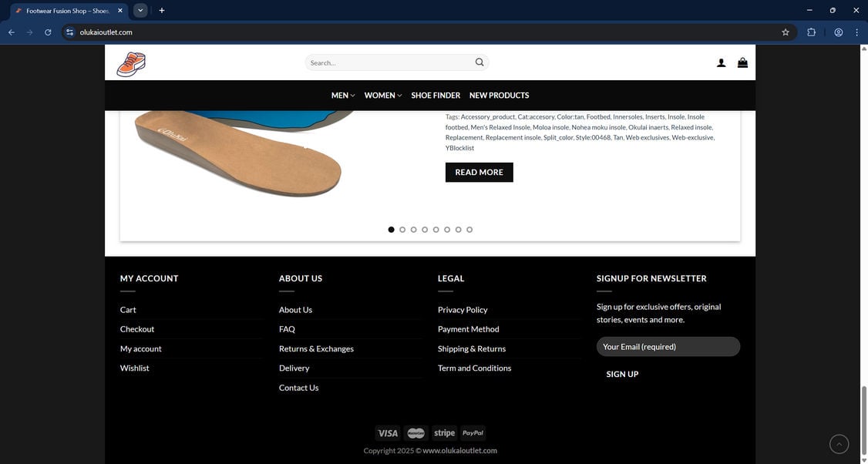
Task: Select the second carousel dot
Action: point(402,229)
